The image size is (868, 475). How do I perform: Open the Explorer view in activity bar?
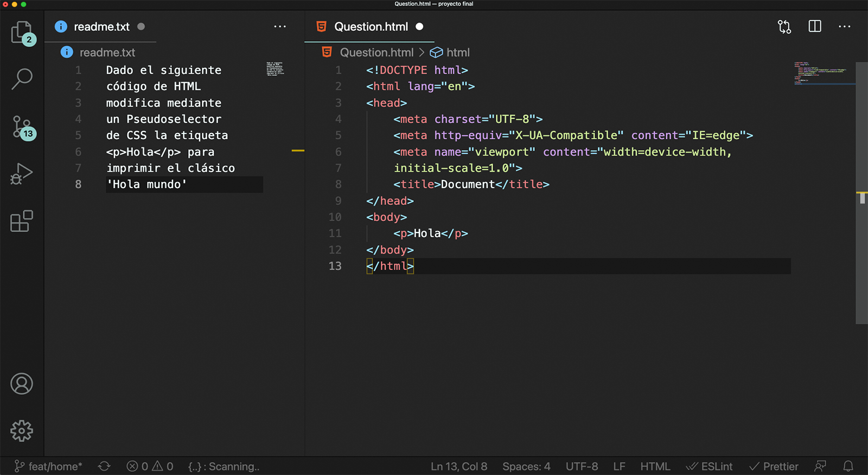point(22,33)
